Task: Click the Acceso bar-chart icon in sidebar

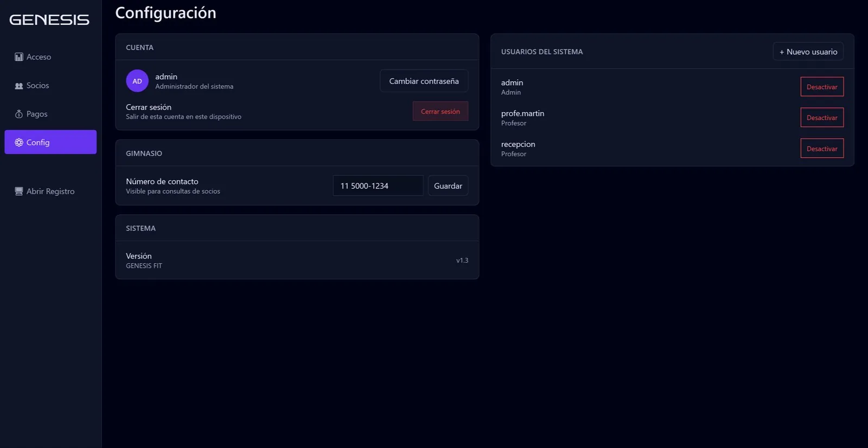Action: pyautogui.click(x=19, y=57)
